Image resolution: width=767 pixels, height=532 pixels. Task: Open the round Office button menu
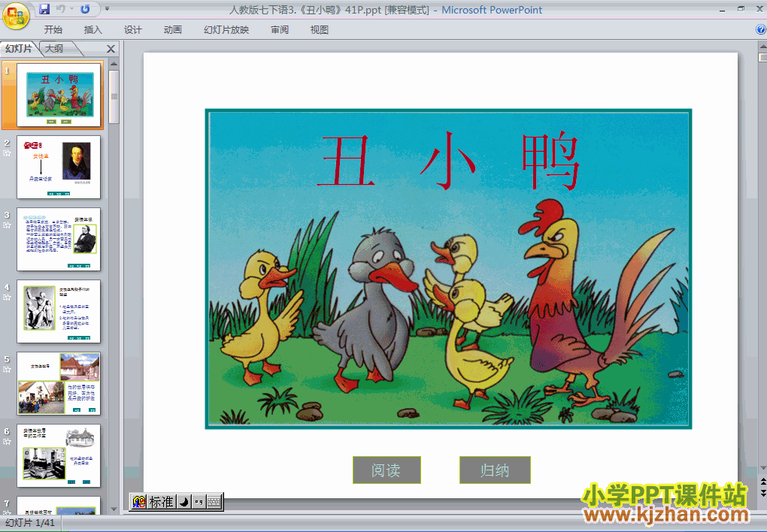coord(16,16)
